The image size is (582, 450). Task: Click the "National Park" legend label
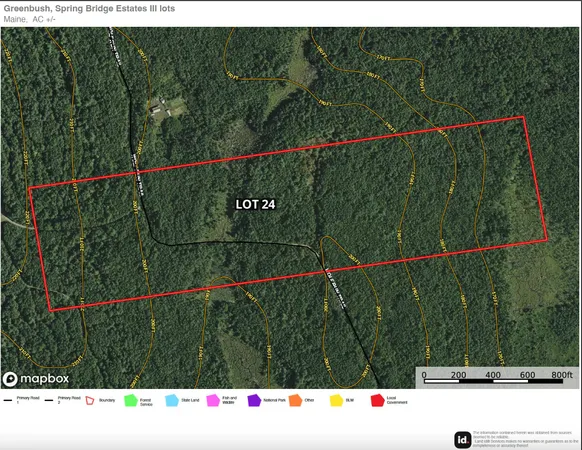[274, 400]
